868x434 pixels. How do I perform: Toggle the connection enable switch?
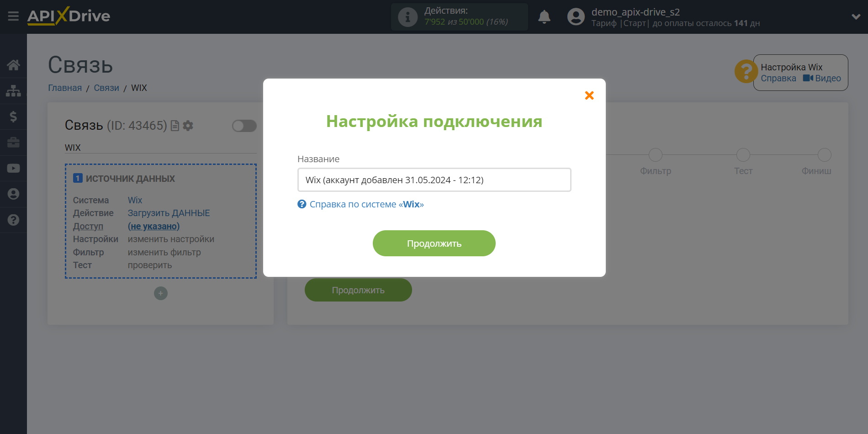[244, 126]
